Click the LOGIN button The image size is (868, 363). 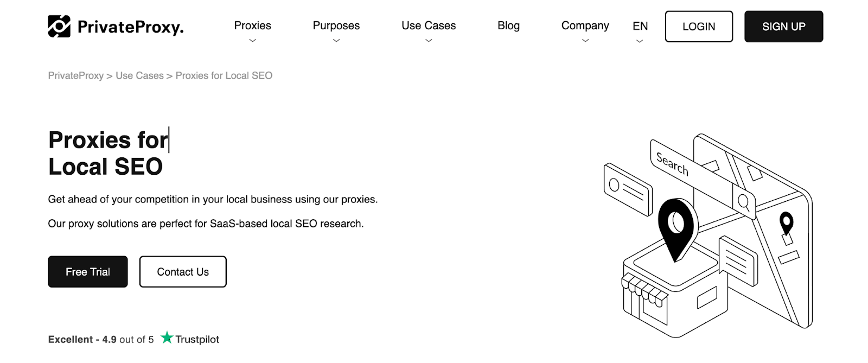coord(699,27)
